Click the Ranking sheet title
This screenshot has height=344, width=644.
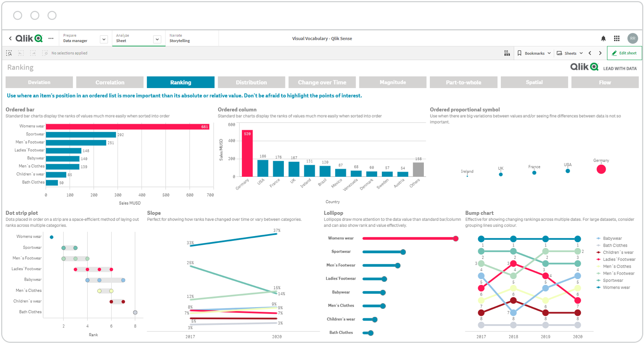pyautogui.click(x=20, y=67)
